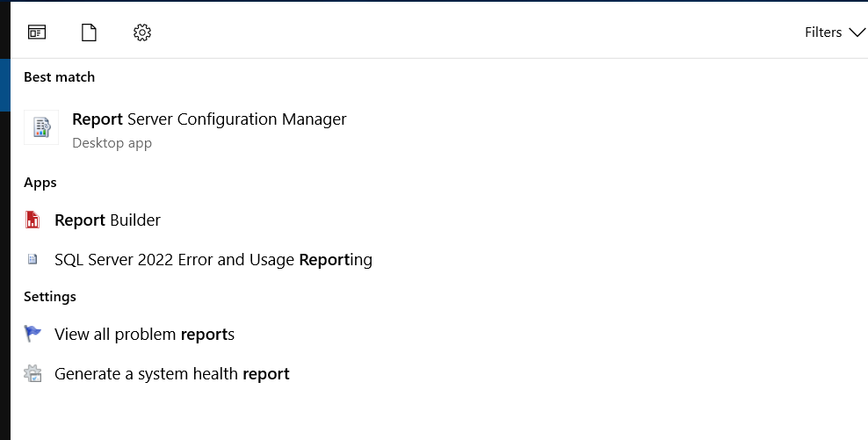Viewport: 868px width, 440px height.
Task: Click the blue flag problem reports icon
Action: 33,334
